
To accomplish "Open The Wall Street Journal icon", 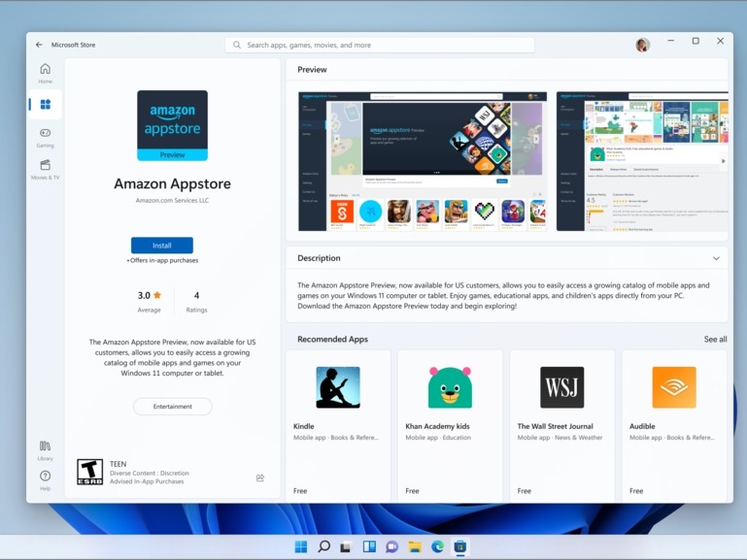I will (562, 387).
